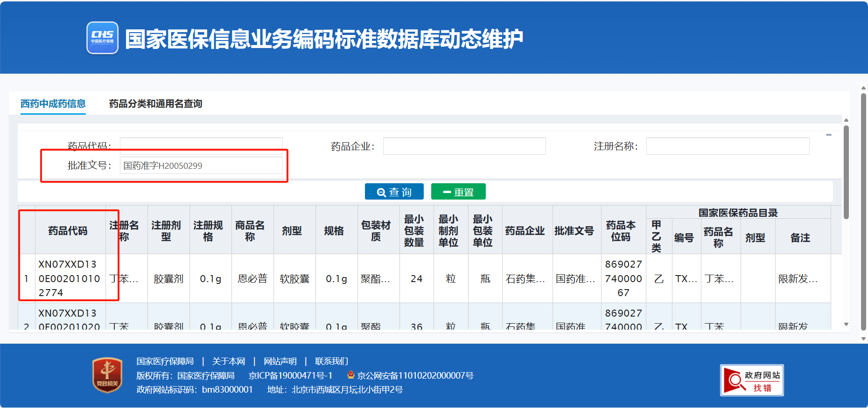
Task: Open the 国家医疗保障局 footer link
Action: (165, 361)
